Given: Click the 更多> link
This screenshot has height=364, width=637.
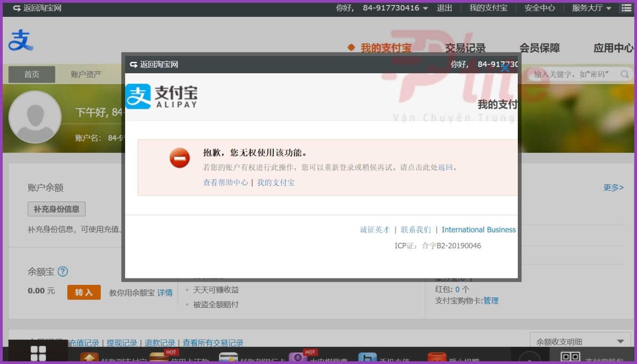Looking at the screenshot, I should pyautogui.click(x=613, y=187).
